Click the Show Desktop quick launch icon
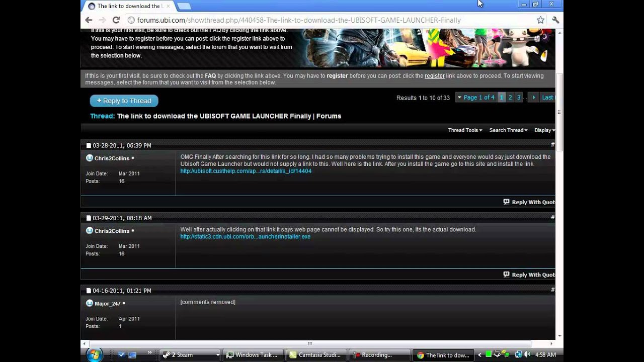Viewport: 644px width, 362px height. pyautogui.click(x=121, y=354)
